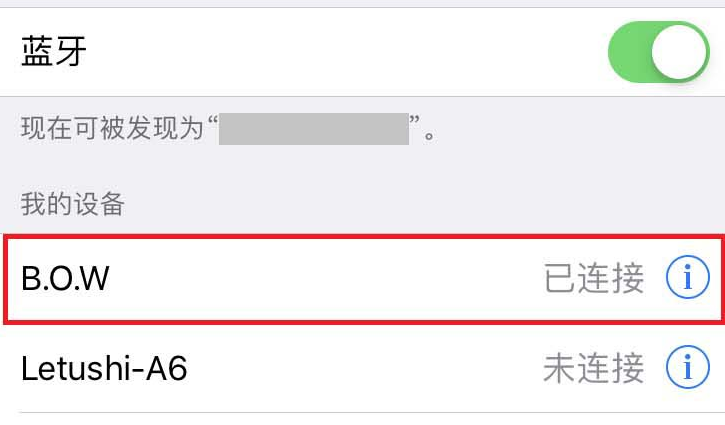The width and height of the screenshot is (725, 425).
Task: Tap empty space in B.O.W row
Action: tap(324, 278)
